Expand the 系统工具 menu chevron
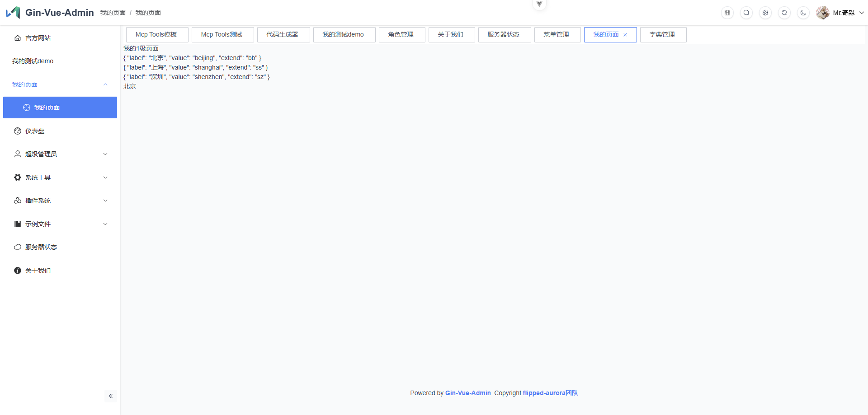 click(x=105, y=177)
